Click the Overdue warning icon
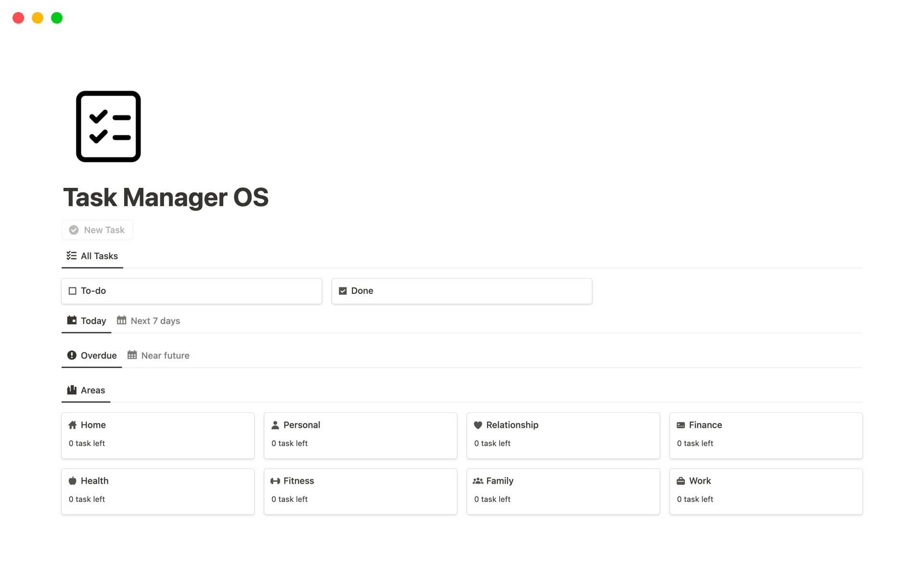Screen dimensions: 924x578 click(71, 355)
